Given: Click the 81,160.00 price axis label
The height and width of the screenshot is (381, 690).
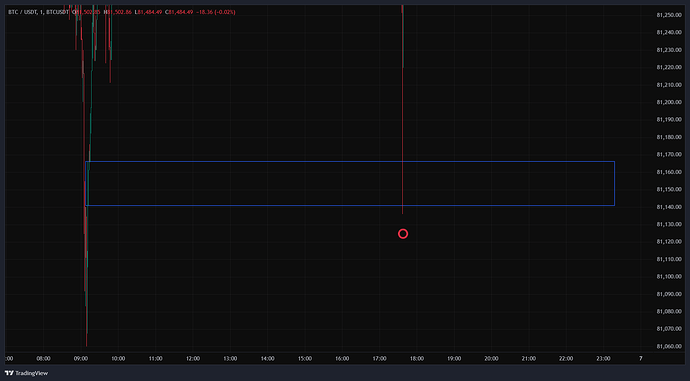Looking at the screenshot, I should click(x=669, y=172).
